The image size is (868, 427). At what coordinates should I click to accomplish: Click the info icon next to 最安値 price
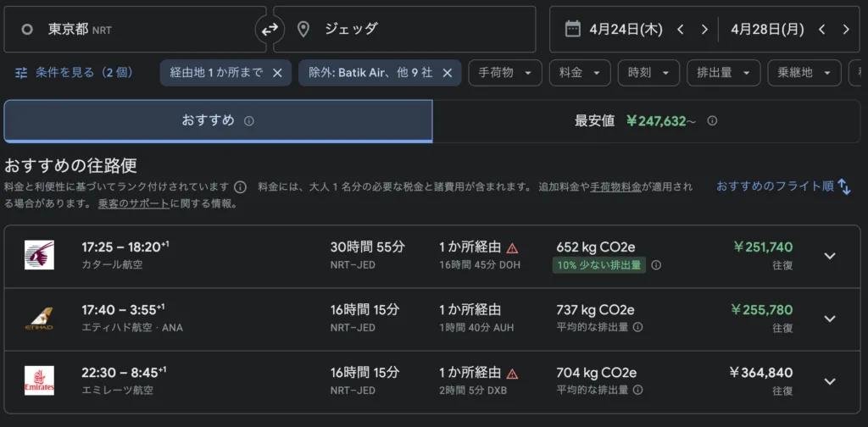tap(712, 121)
